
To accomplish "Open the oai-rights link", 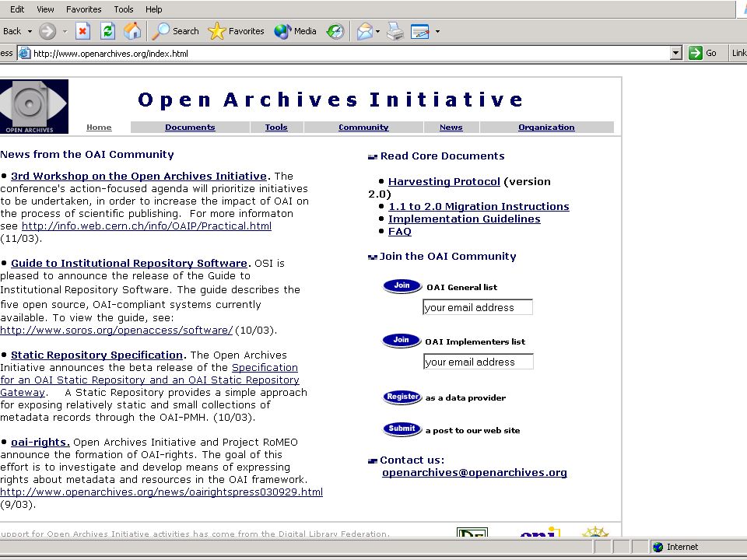I will (x=40, y=443).
